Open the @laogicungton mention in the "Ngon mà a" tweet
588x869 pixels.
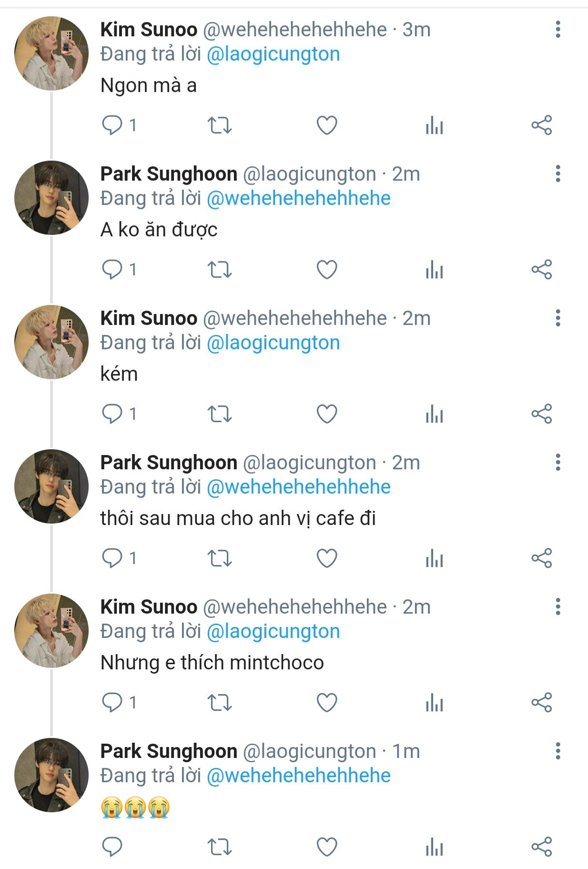273,54
